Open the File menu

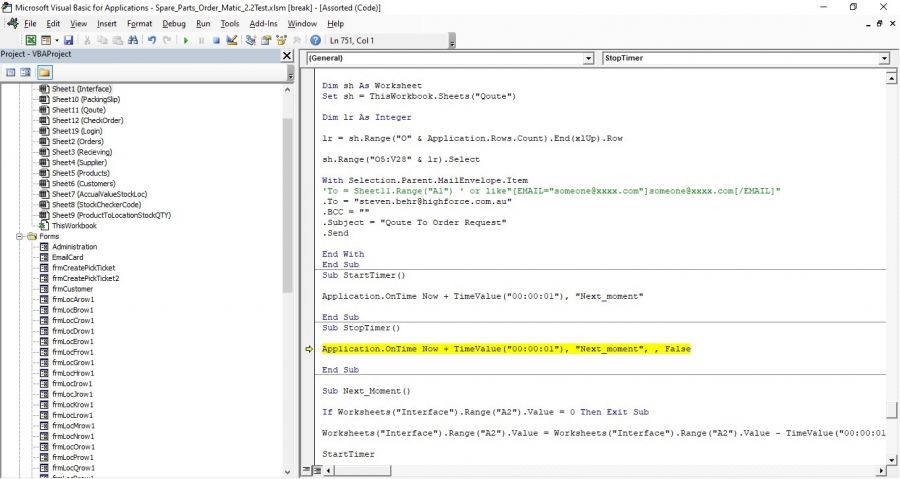click(30, 24)
